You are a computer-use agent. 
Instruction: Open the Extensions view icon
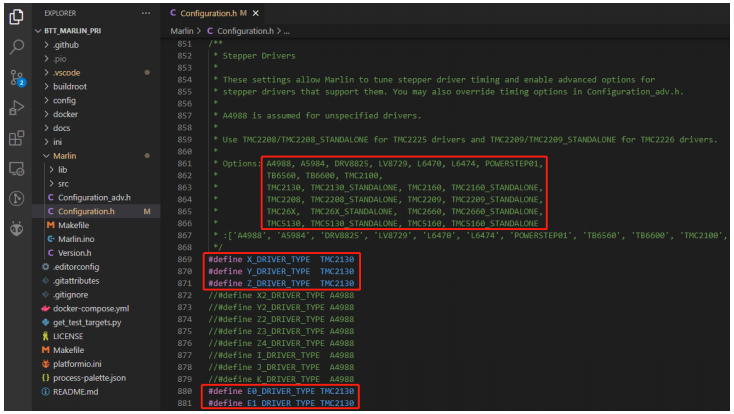tap(16, 138)
